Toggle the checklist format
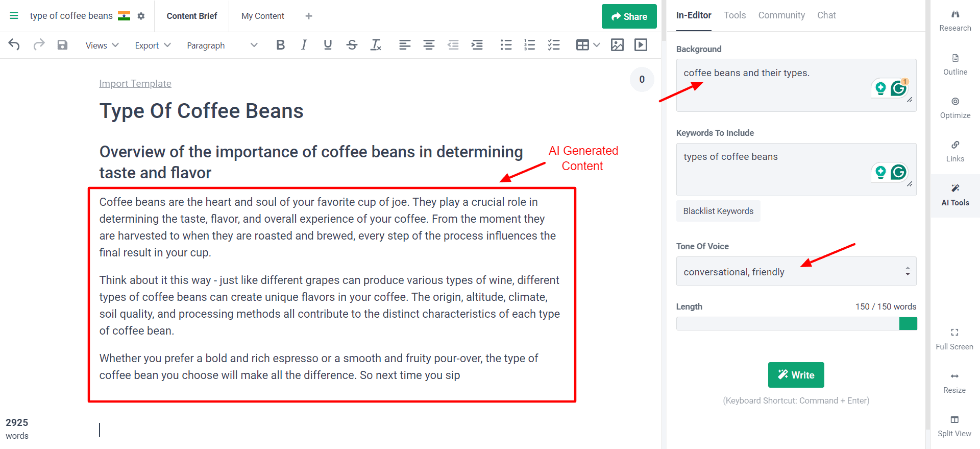Image resolution: width=980 pixels, height=449 pixels. click(554, 45)
